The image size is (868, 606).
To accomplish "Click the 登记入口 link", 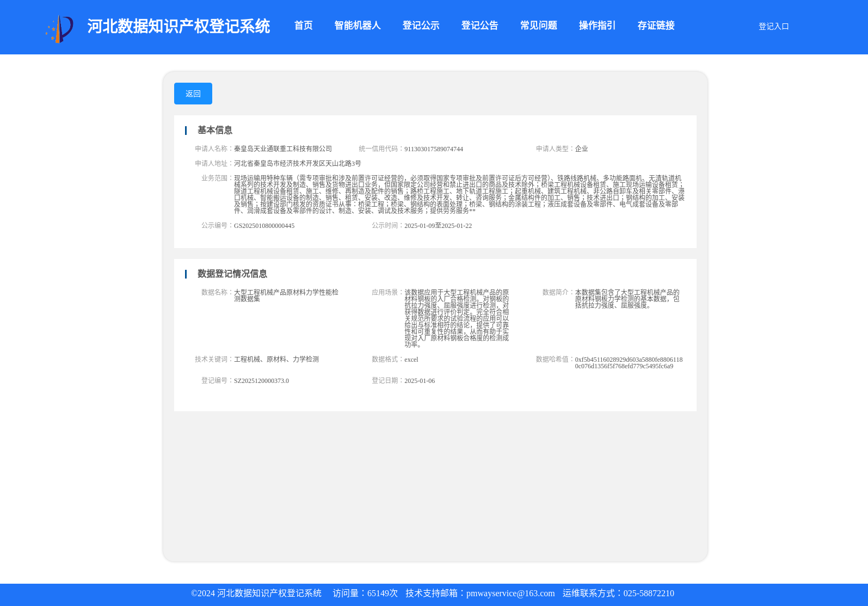I will [773, 26].
